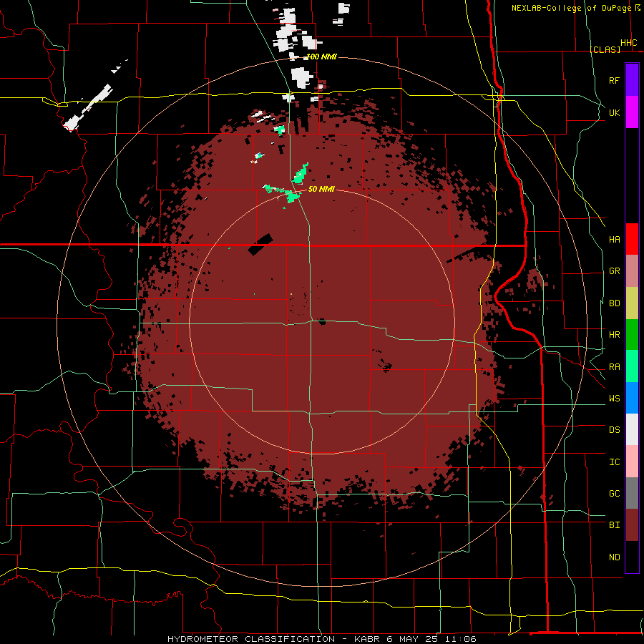Screen dimensions: 644x644
Task: Click the ND legend label
Action: [614, 557]
